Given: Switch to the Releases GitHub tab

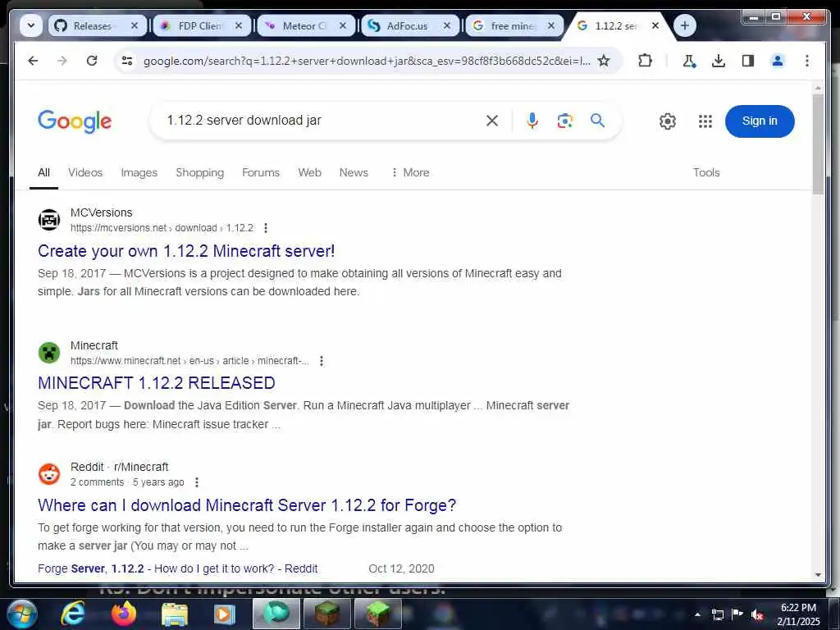Looking at the screenshot, I should tap(97, 25).
